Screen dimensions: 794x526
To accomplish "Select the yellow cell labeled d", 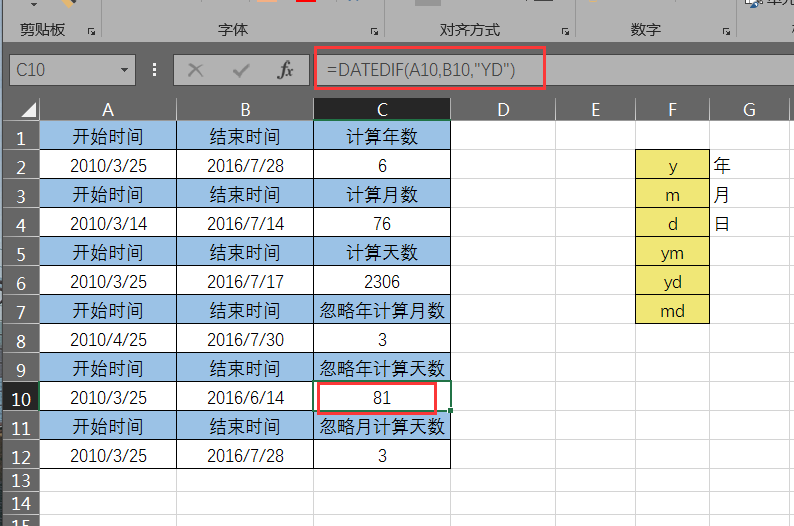I will (672, 223).
